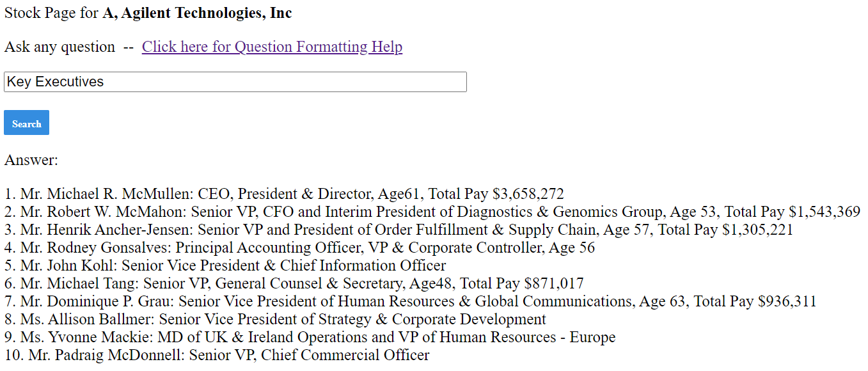This screenshot has width=868, height=371.
Task: Click Allison Ballmer's Strategy entry
Action: pyautogui.click(x=276, y=319)
